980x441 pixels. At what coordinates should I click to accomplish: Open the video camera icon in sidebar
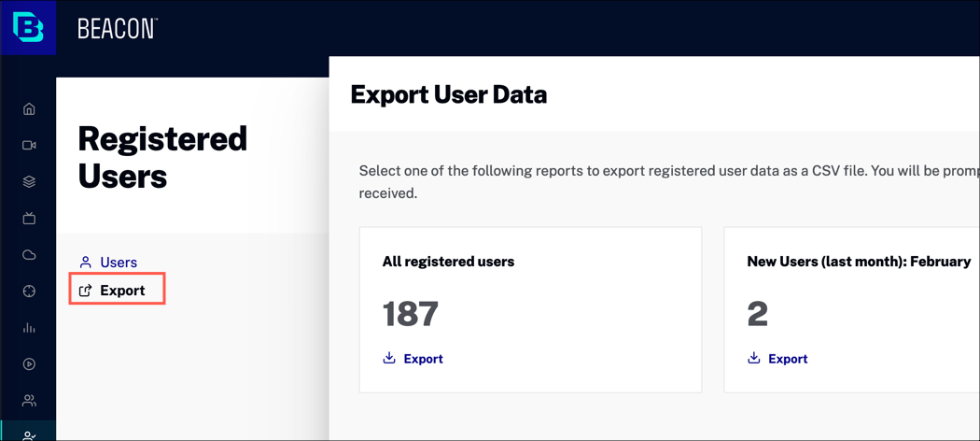29,146
